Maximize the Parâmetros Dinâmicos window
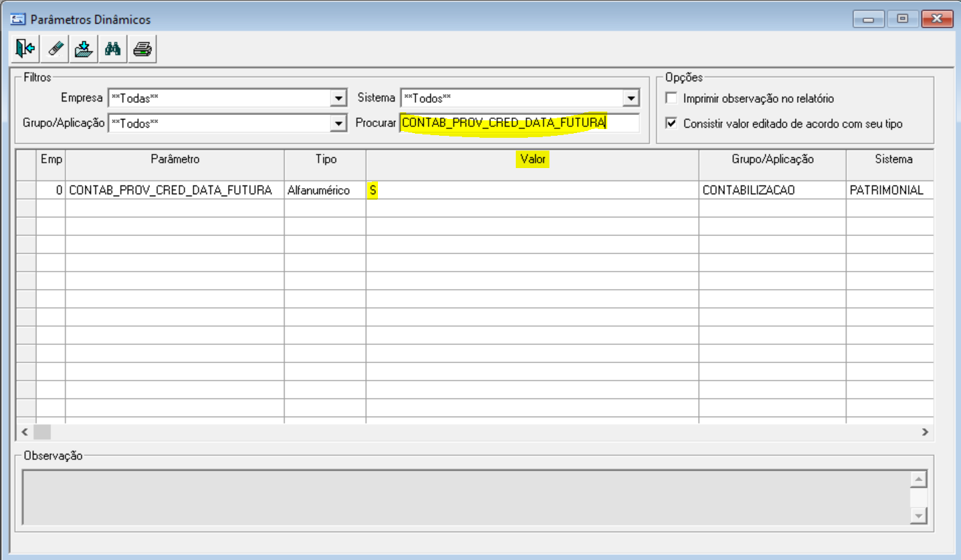Image resolution: width=961 pixels, height=560 pixels. pos(902,19)
